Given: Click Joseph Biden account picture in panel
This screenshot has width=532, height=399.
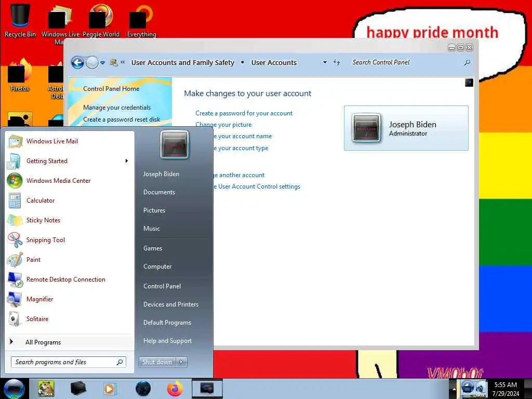Looking at the screenshot, I should coord(366,128).
